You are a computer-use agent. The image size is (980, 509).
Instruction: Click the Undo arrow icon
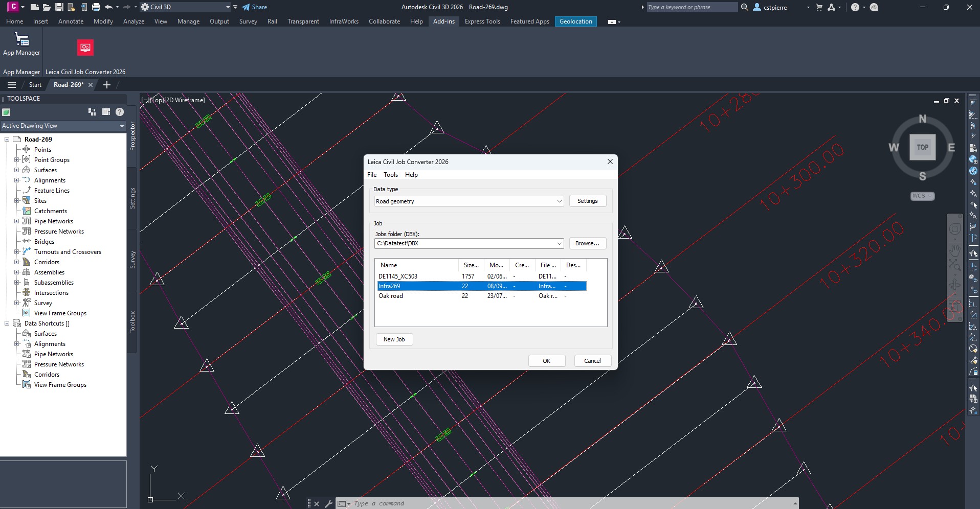[x=108, y=7]
